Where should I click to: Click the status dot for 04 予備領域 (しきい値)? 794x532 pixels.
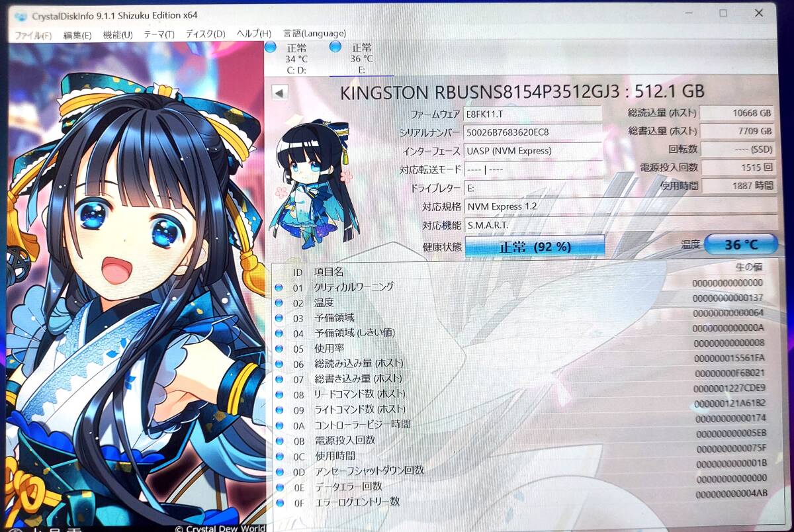pos(278,333)
